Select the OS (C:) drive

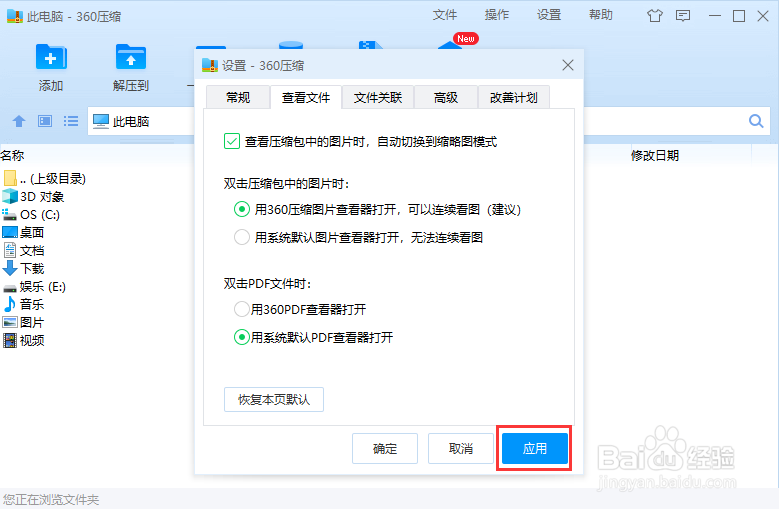pos(31,215)
